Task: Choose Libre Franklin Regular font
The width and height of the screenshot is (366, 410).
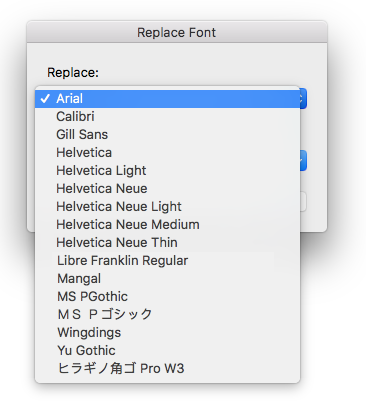Action: point(167,261)
